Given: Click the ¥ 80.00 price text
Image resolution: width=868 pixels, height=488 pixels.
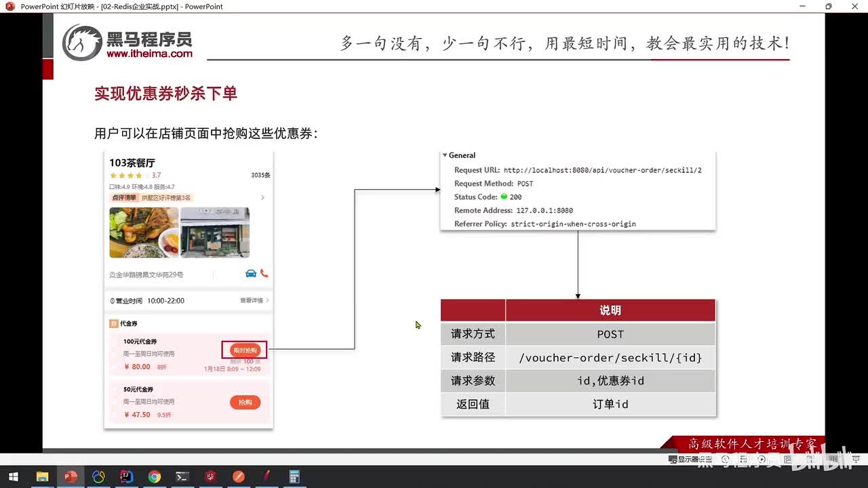Looking at the screenshot, I should pyautogui.click(x=138, y=367).
